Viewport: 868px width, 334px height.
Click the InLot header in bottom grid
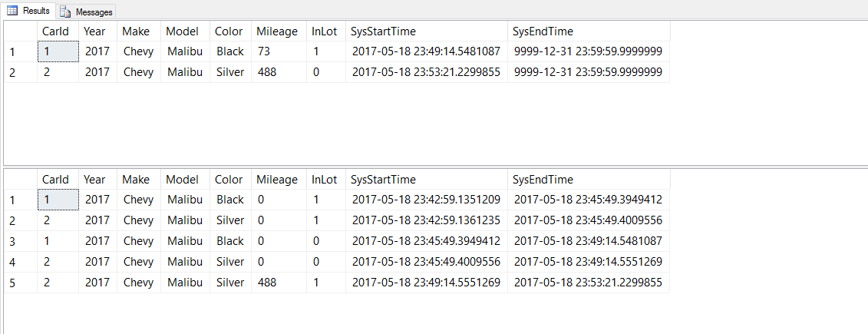[324, 180]
